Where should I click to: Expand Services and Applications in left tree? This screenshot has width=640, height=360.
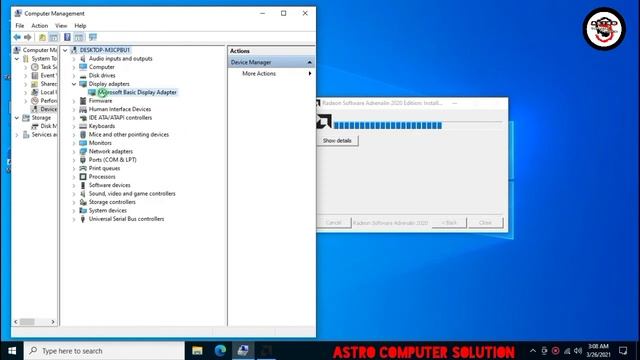(x=17, y=135)
